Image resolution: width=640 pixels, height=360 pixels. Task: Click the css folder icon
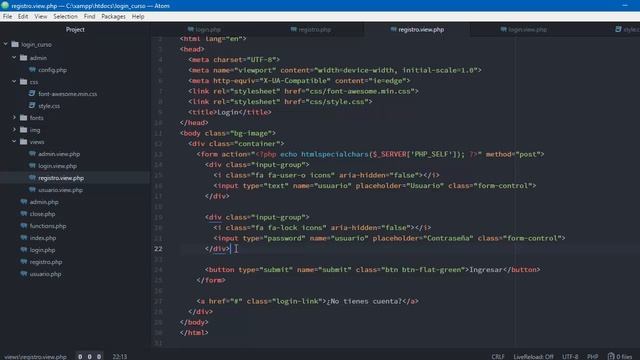pyautogui.click(x=24, y=82)
